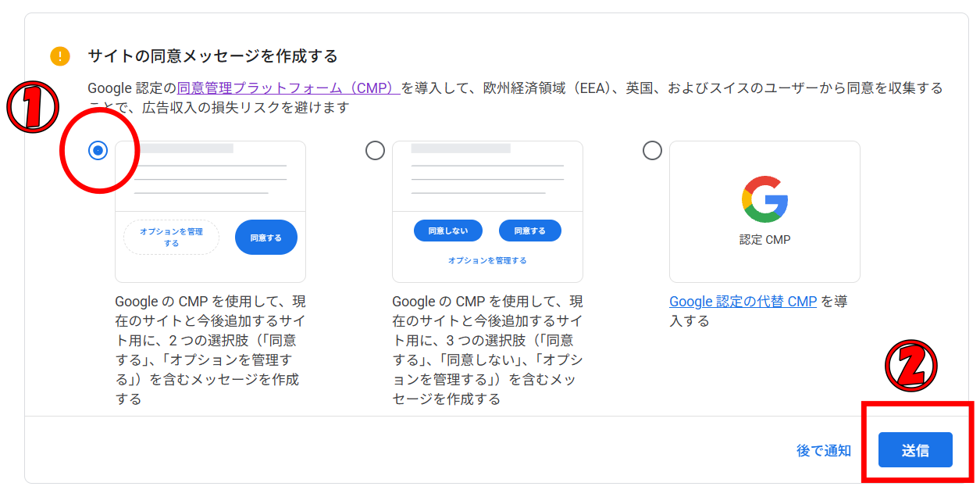Screen dimensions: 980x490
Task: Click the orange warning exclamation icon
Action: pyautogui.click(x=60, y=56)
